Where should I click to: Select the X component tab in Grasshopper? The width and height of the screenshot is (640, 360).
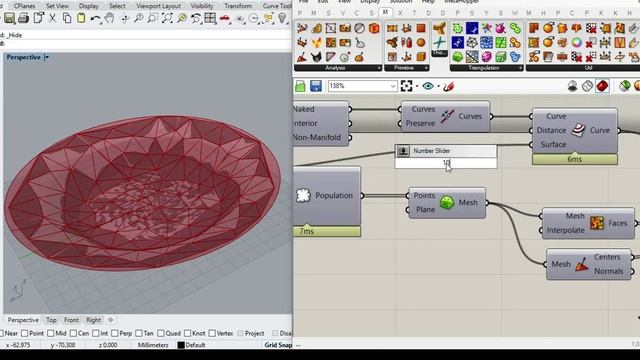point(400,13)
